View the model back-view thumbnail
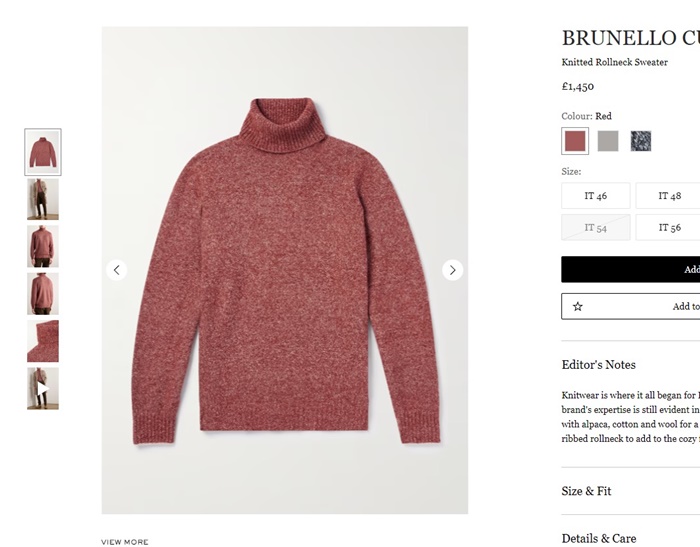The image size is (700, 547). tap(43, 294)
